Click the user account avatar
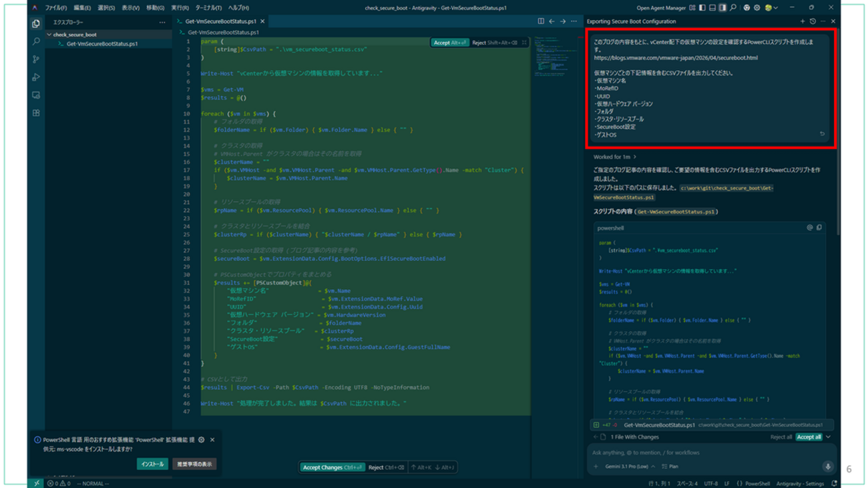 (x=768, y=8)
